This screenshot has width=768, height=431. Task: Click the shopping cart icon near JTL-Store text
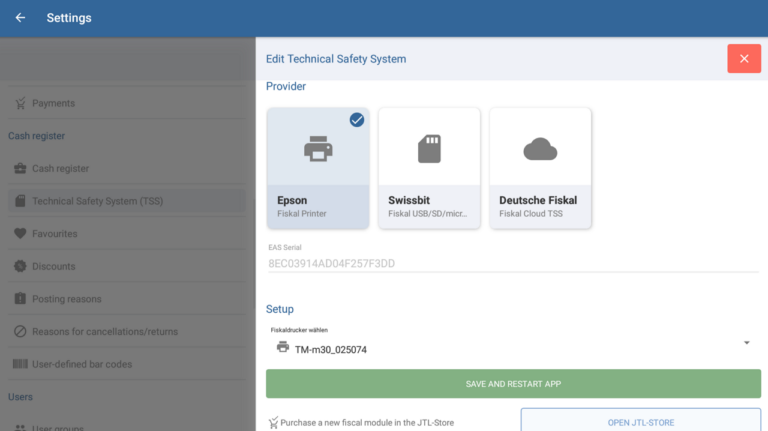click(x=273, y=423)
